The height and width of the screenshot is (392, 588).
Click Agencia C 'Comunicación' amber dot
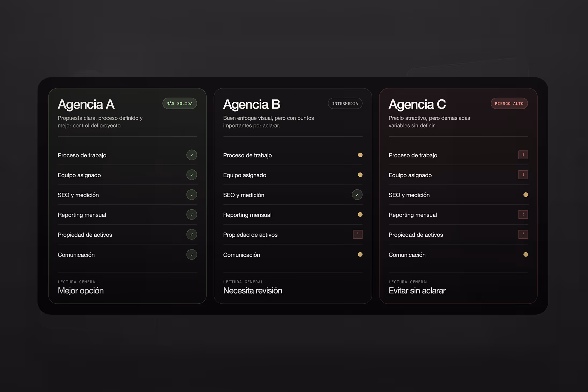coord(525,254)
